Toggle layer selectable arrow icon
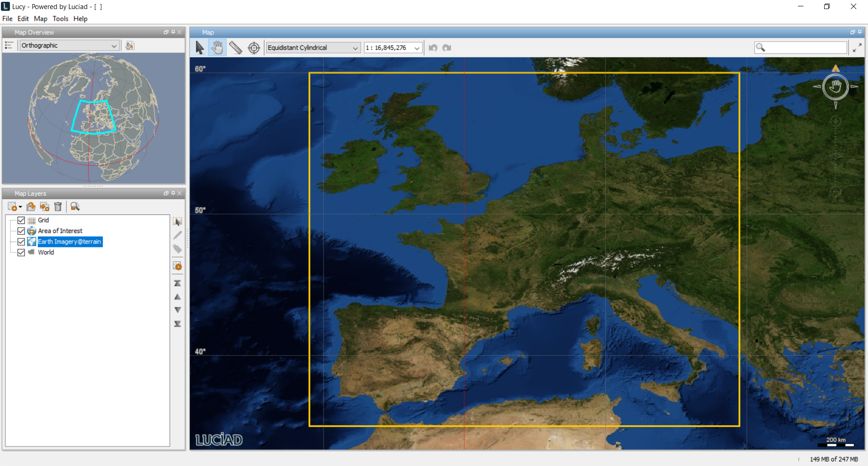This screenshot has width=868, height=466. 178,222
